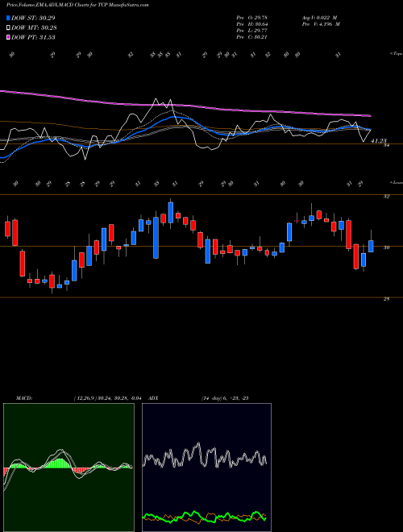The height and width of the screenshot is (532, 403).
Task: Click the Avg V 0.022 M text
Action: point(319,18)
